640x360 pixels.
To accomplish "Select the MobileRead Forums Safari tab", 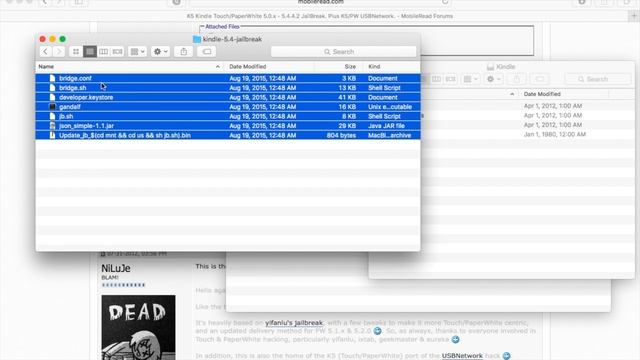I will pos(320,16).
